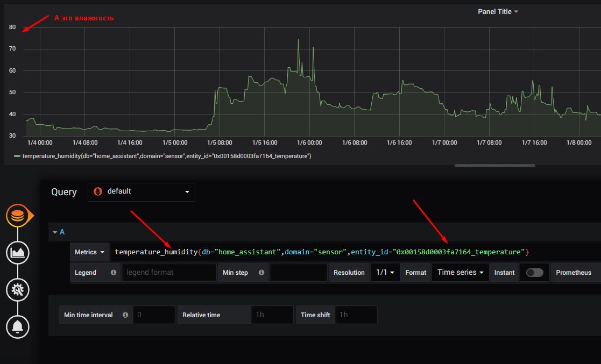Open the Visualization chart tab icon
The width and height of the screenshot is (601, 364).
18,253
